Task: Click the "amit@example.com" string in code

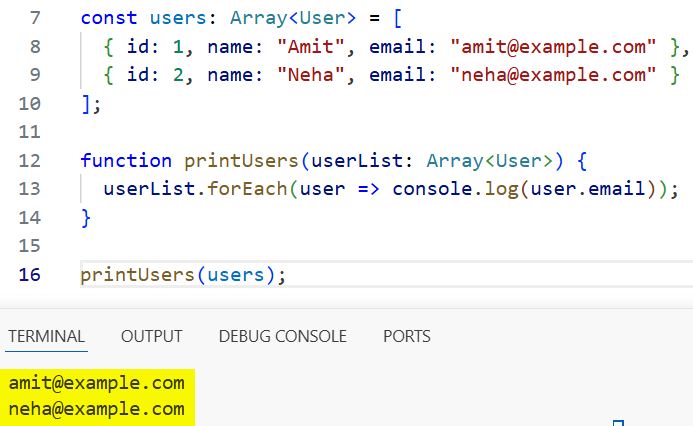Action: click(553, 46)
